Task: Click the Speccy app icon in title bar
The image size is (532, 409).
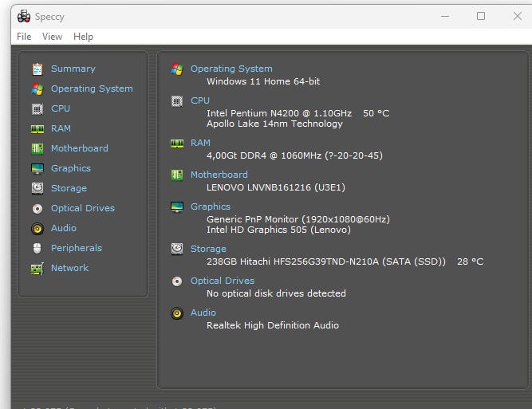Action: tap(24, 16)
